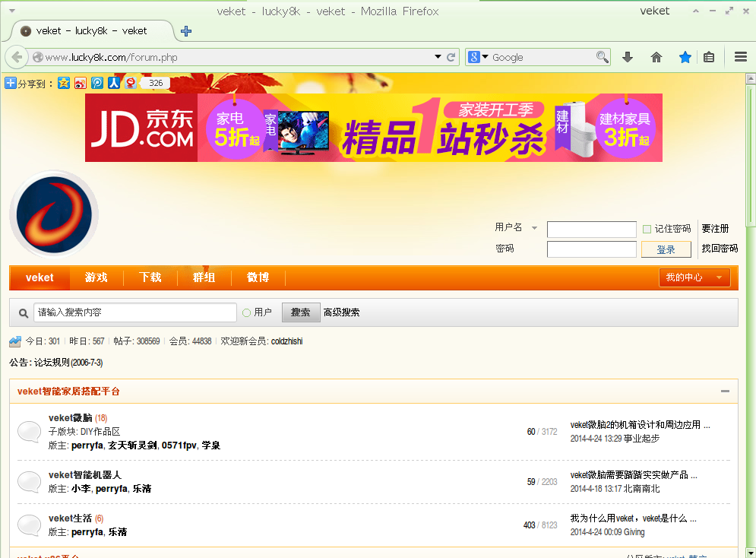The width and height of the screenshot is (756, 558).
Task: Click the 搜索 search button
Action: 301,312
